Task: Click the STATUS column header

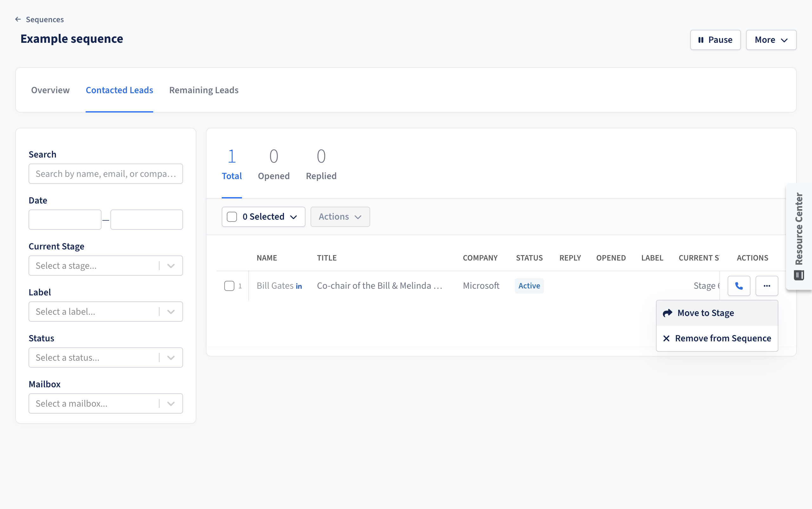Action: click(529, 258)
